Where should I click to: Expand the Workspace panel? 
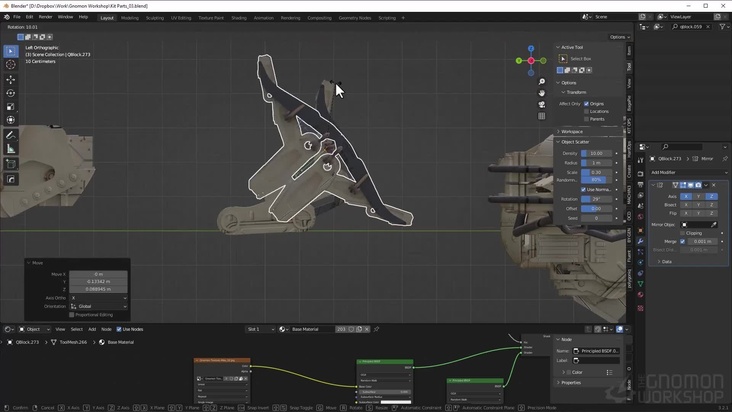coord(572,131)
